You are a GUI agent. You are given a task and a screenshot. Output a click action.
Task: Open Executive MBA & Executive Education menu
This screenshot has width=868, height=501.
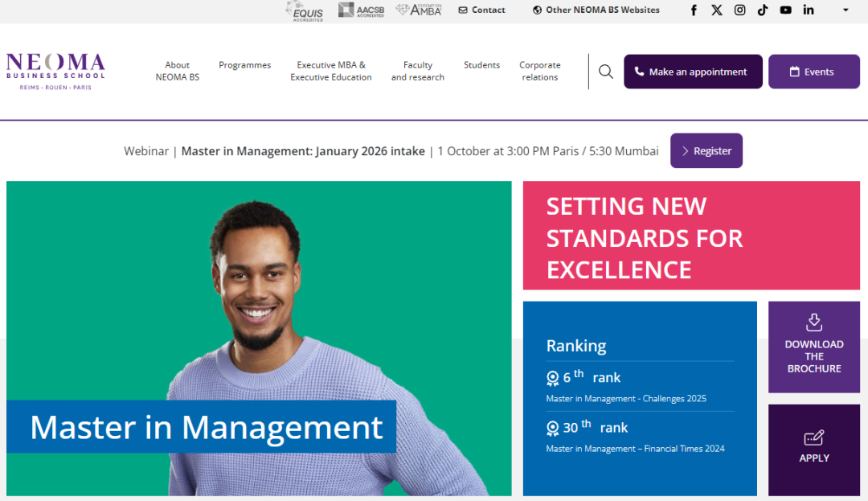pos(331,71)
